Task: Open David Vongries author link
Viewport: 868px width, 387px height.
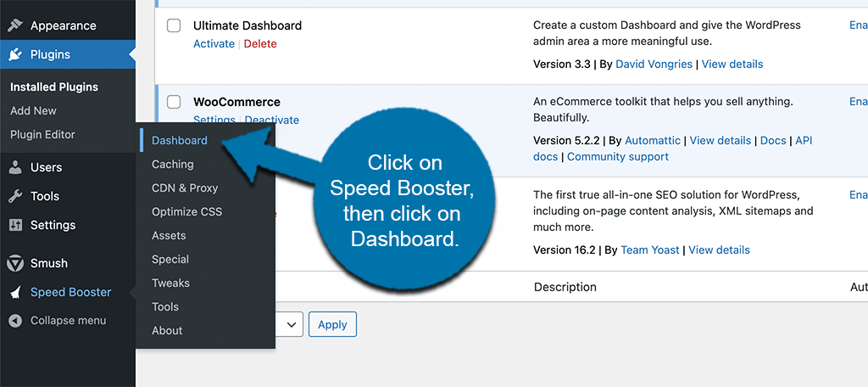Action: 654,64
